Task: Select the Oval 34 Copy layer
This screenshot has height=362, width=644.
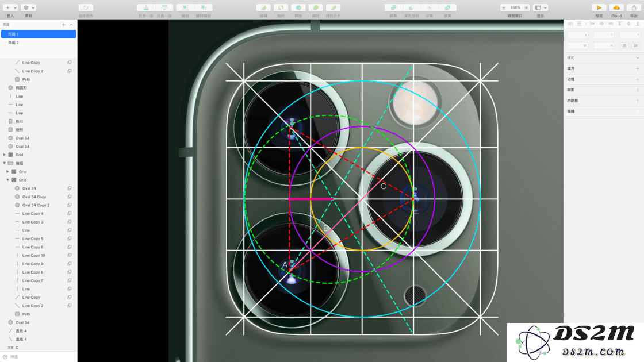Action: [39, 197]
